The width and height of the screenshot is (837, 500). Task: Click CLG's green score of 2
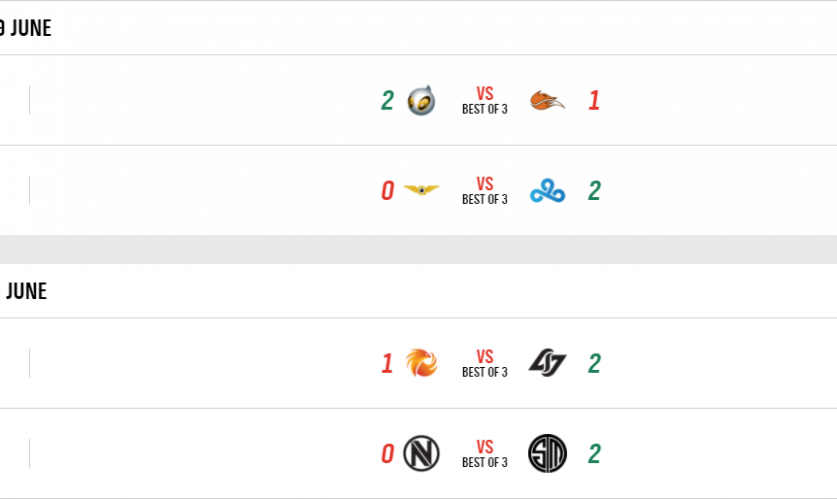coord(594,364)
